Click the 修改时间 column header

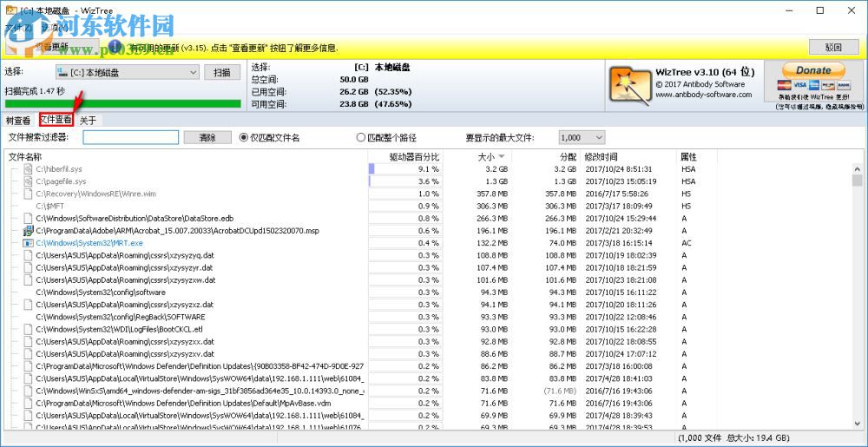pos(628,157)
